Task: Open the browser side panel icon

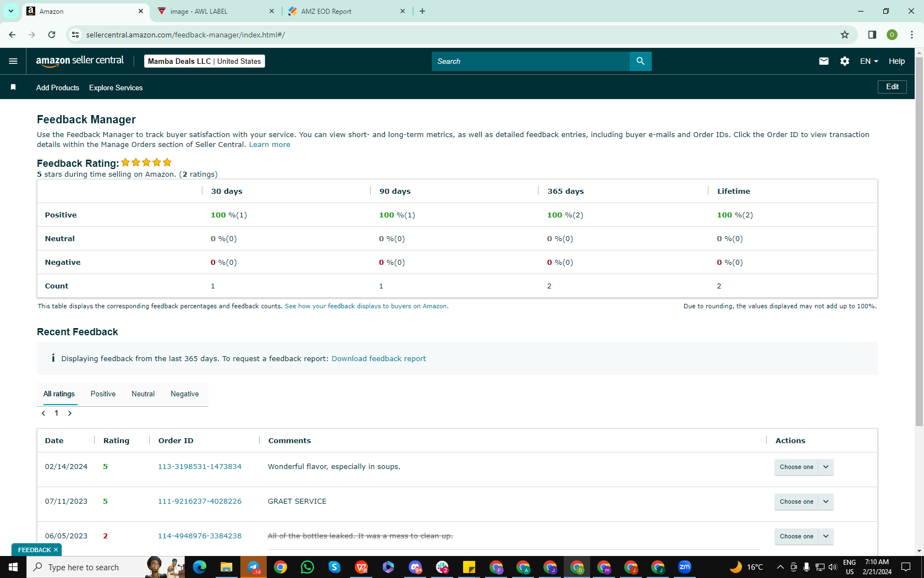Action: (x=872, y=35)
